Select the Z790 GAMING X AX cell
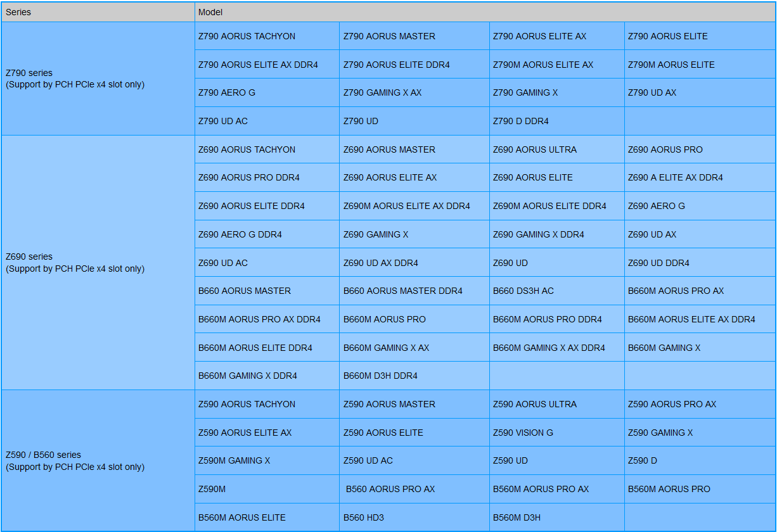 click(414, 92)
